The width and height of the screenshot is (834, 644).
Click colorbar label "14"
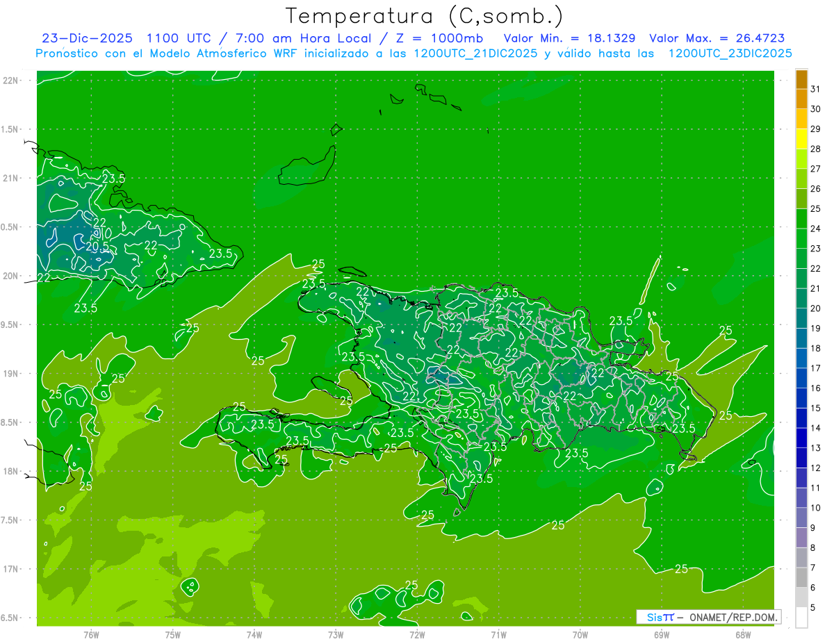[816, 428]
